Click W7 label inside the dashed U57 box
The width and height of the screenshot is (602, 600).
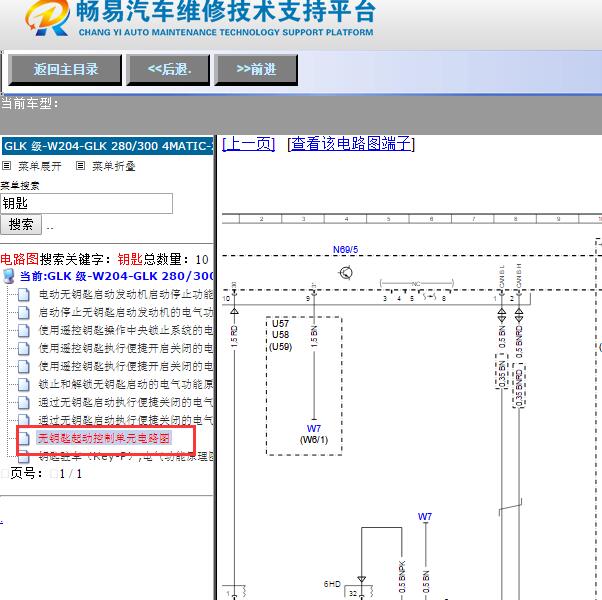[x=314, y=428]
